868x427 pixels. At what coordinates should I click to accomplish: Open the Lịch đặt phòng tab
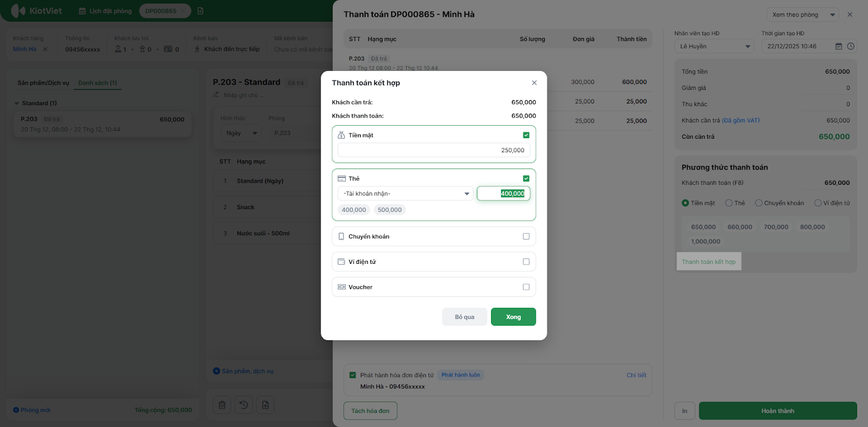click(105, 11)
